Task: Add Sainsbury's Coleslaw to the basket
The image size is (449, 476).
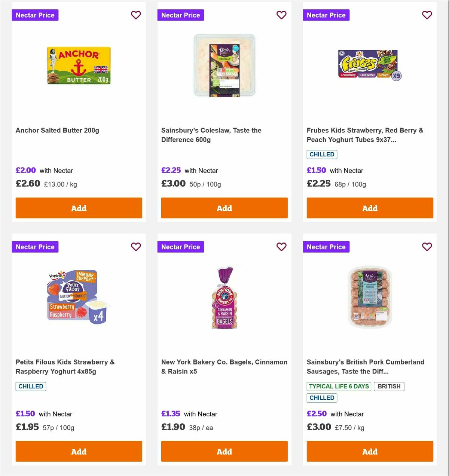Action: (x=224, y=208)
